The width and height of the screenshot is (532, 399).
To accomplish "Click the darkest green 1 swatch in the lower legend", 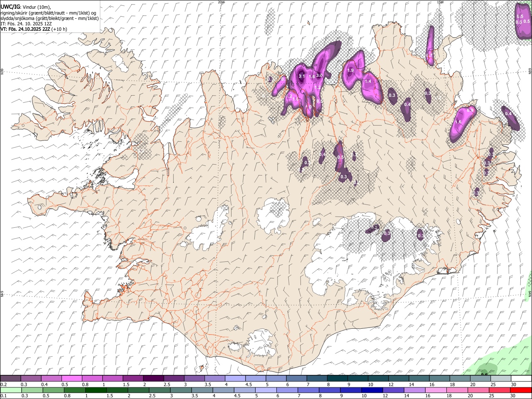I will 96,390.
